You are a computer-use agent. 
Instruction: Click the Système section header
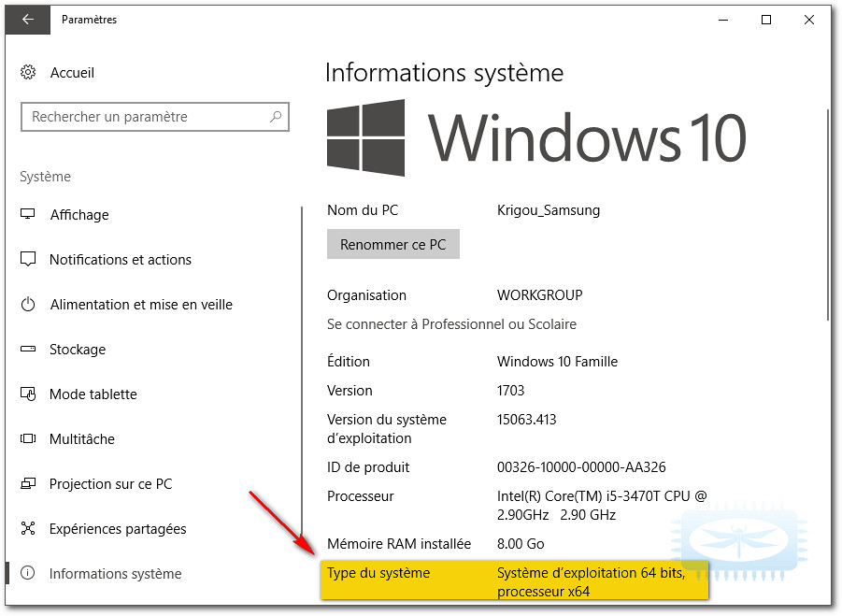click(x=45, y=177)
